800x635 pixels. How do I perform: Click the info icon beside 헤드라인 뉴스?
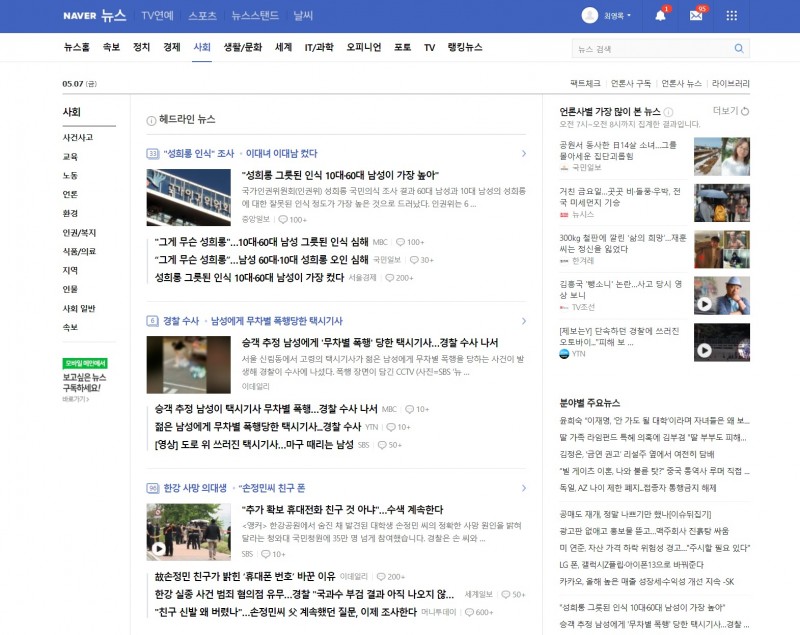(151, 120)
